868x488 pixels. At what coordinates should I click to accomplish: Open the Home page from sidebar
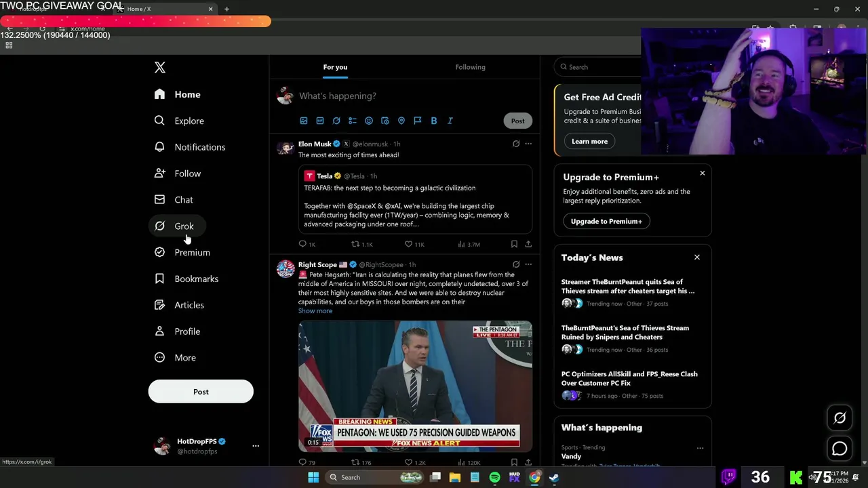click(x=178, y=94)
